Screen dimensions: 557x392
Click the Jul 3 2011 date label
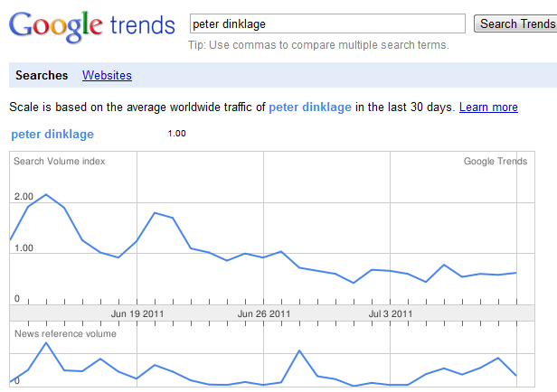tap(391, 313)
